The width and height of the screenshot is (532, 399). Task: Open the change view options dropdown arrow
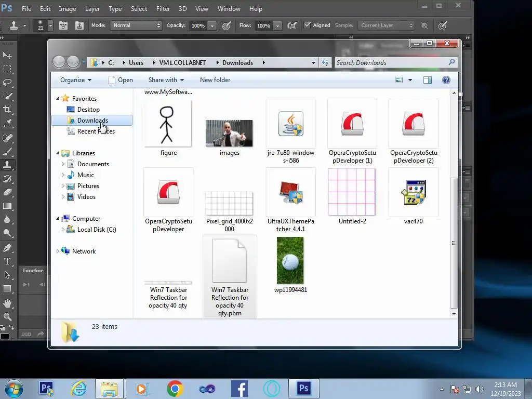coord(410,80)
